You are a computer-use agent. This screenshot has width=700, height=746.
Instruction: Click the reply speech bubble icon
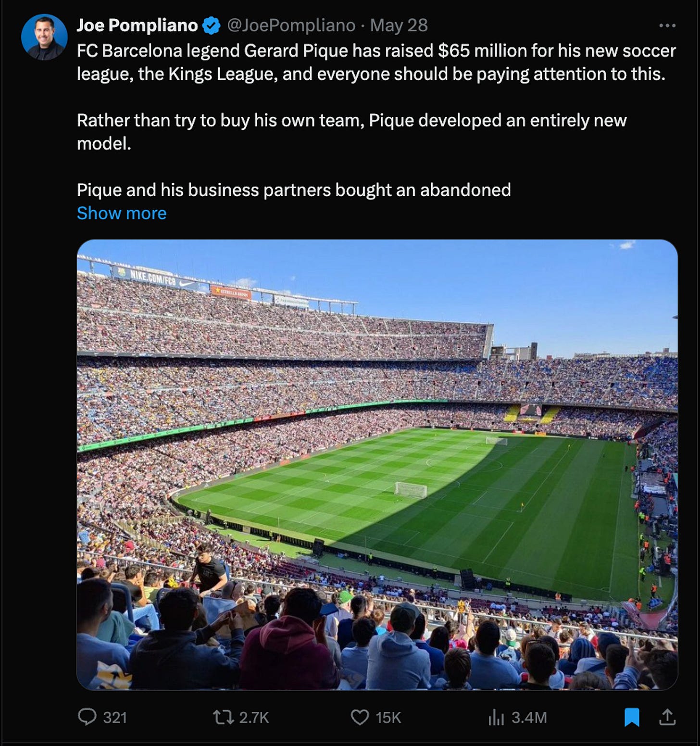(x=87, y=717)
